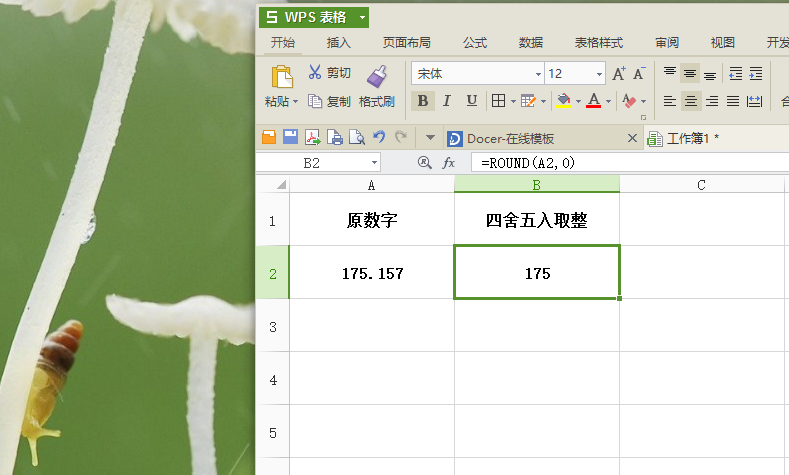Align text left
Screen dimensions: 789x475
pos(669,101)
